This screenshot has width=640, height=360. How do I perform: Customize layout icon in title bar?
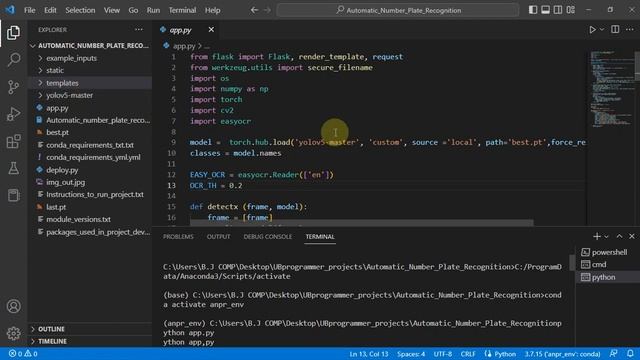click(571, 10)
